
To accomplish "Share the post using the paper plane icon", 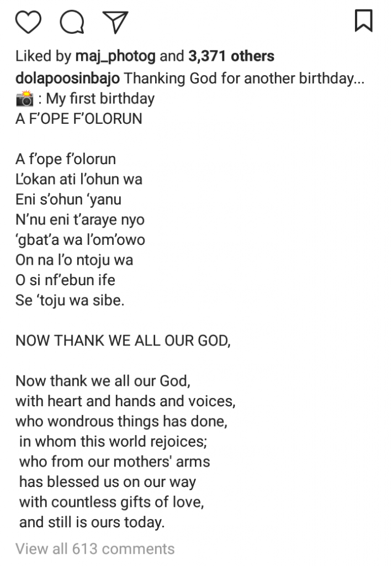I will click(x=116, y=22).
